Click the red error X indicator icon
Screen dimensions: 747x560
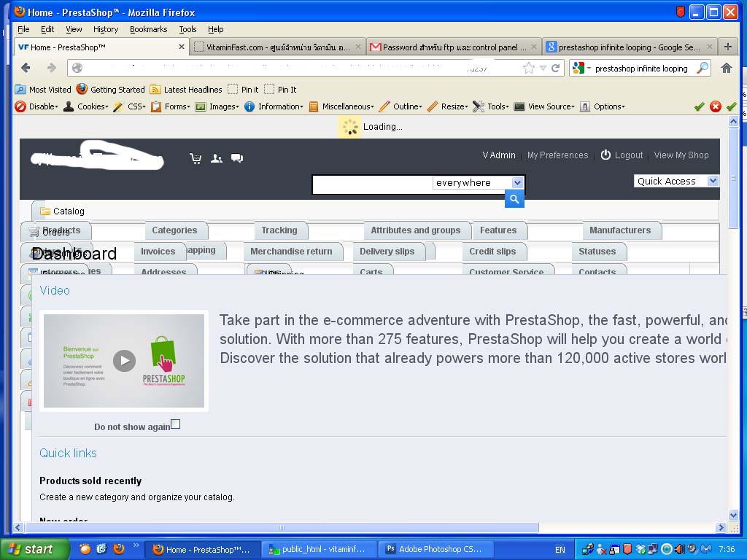point(715,106)
